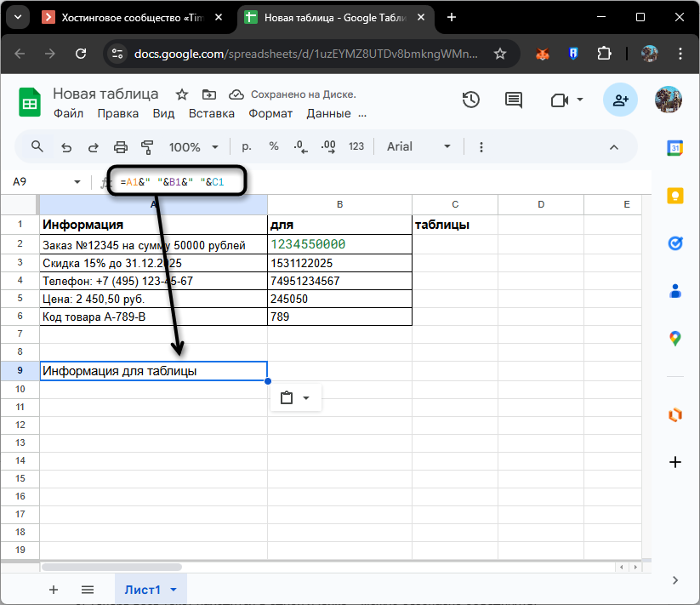Activate paint format tool
Image resolution: width=700 pixels, height=605 pixels.
tap(147, 147)
